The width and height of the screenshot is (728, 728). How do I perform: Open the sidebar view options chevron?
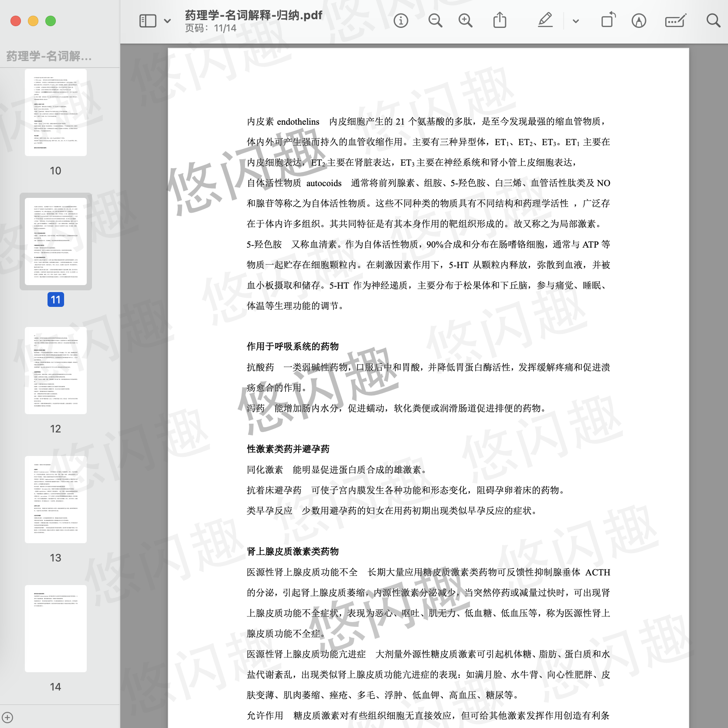(167, 21)
